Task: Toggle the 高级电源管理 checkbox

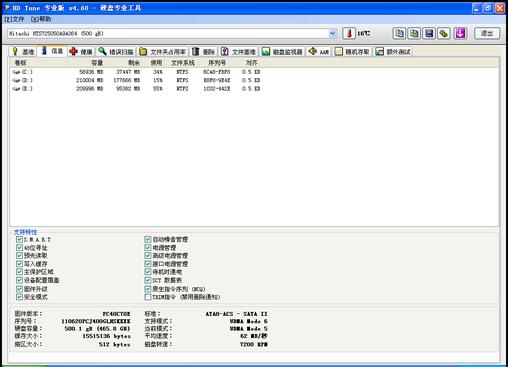Action: 148,256
